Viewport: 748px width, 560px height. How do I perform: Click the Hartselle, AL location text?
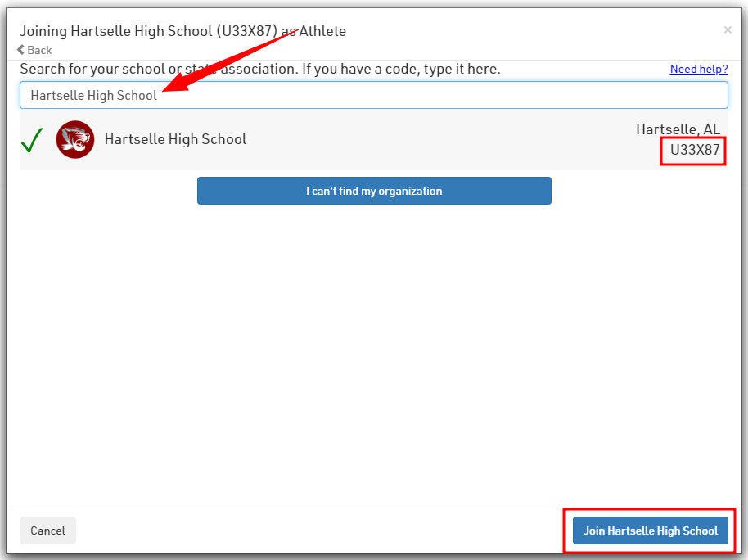[678, 129]
